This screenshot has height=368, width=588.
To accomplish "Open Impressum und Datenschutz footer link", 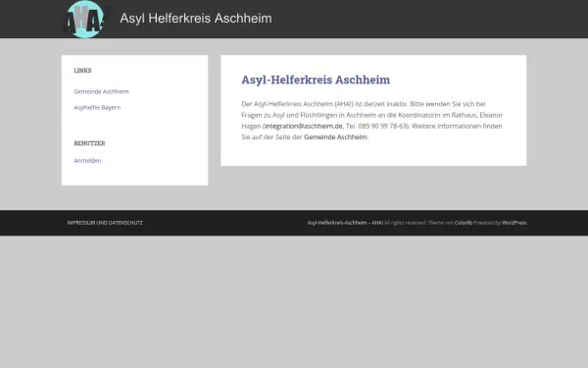I will tap(105, 223).
